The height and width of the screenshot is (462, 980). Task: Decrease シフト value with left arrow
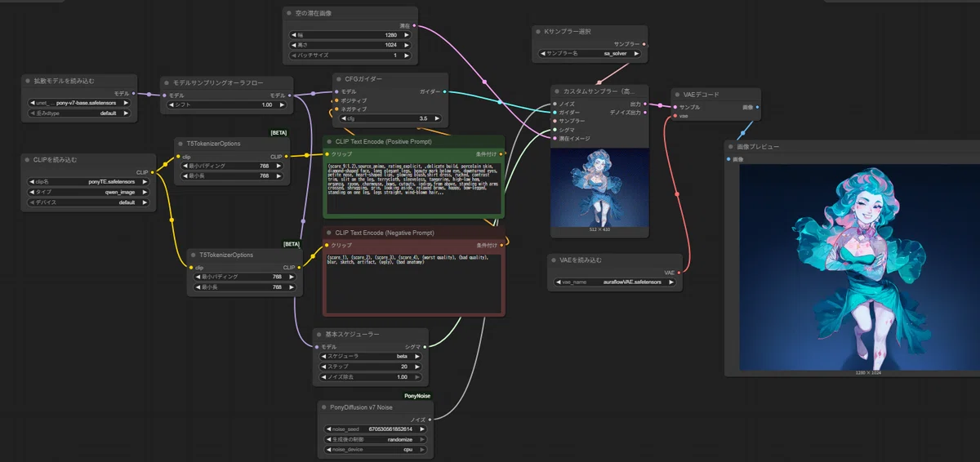pyautogui.click(x=171, y=104)
